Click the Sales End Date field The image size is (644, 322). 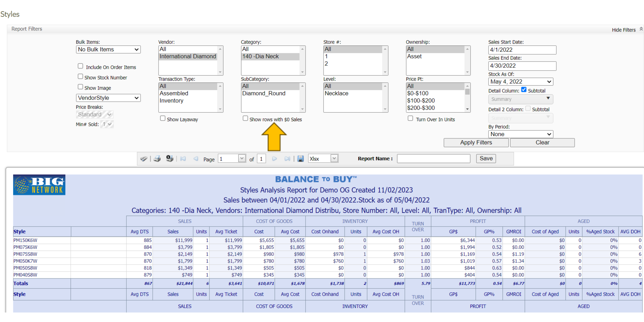[x=522, y=66]
